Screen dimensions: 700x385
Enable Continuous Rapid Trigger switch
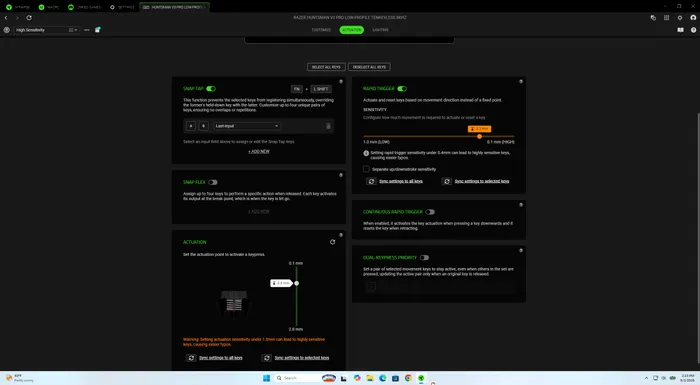(x=430, y=212)
